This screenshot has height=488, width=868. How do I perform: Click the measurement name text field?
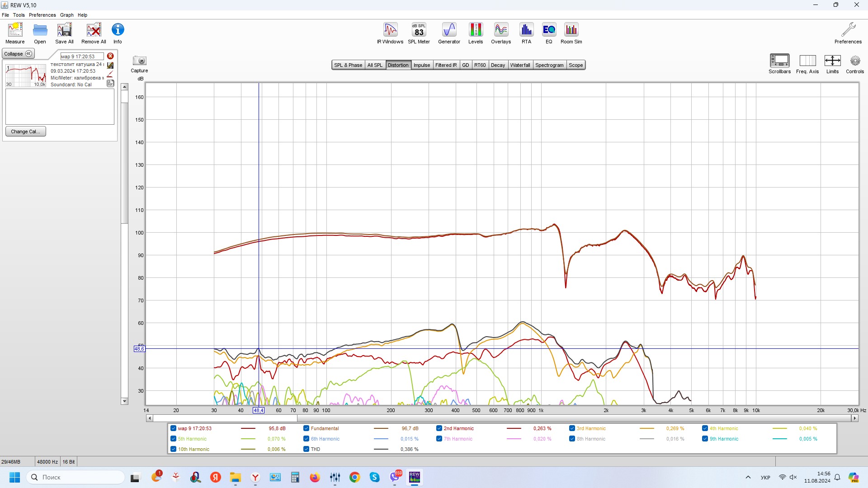(82, 56)
